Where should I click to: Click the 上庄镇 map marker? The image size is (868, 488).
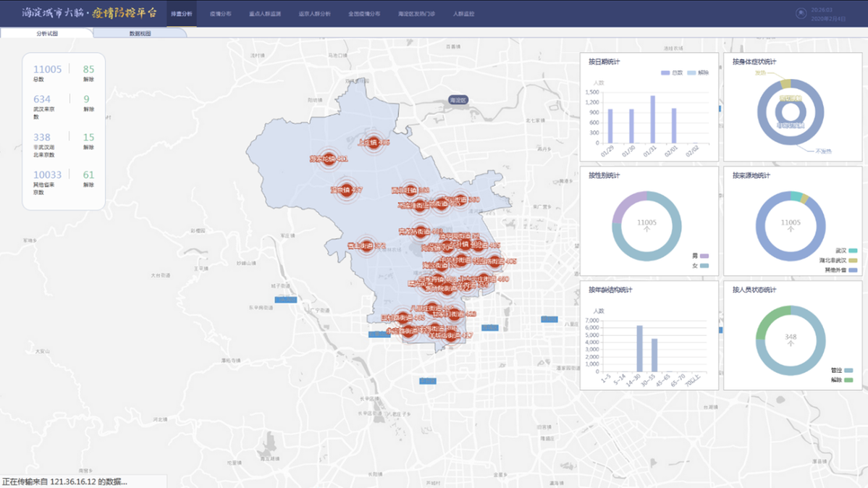pyautogui.click(x=373, y=143)
